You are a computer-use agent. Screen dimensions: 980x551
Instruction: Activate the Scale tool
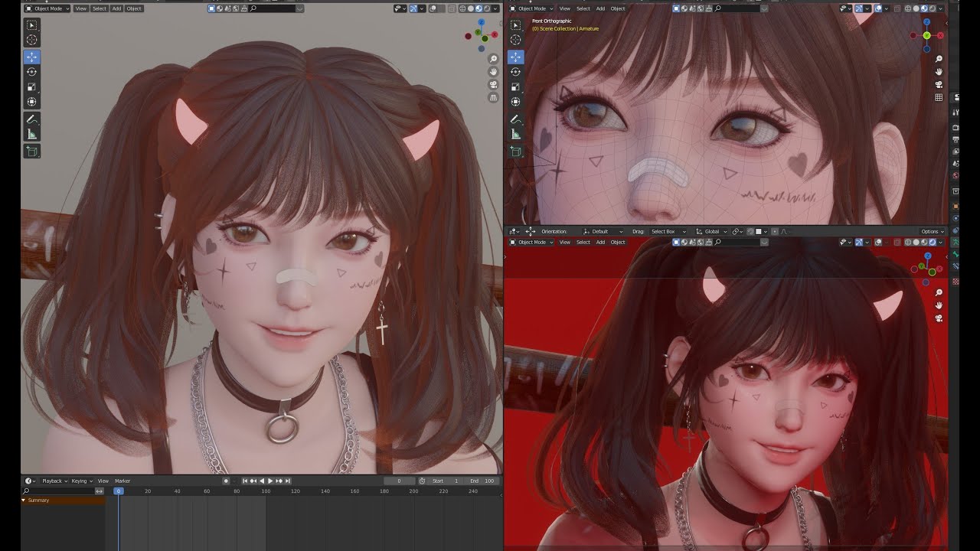(32, 86)
